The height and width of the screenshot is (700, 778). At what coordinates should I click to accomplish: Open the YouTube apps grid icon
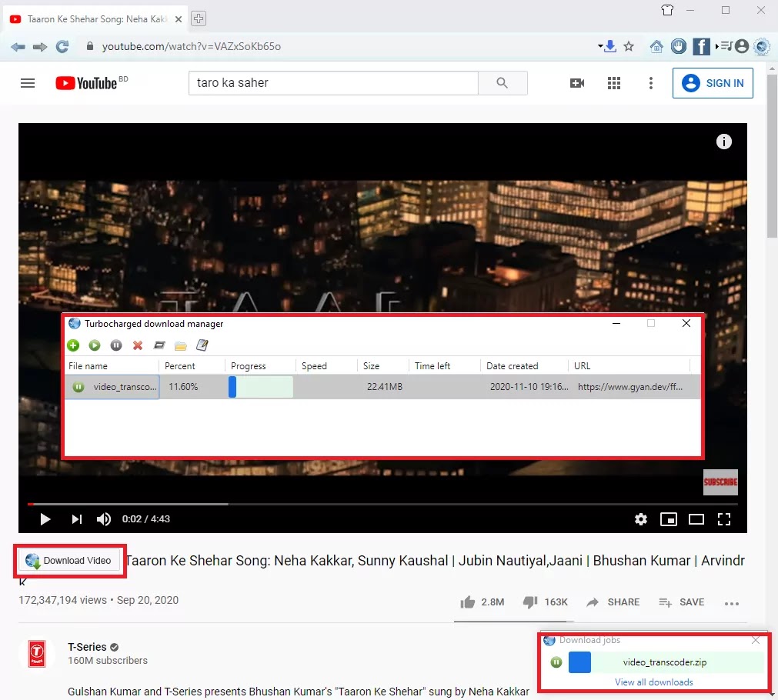click(614, 83)
